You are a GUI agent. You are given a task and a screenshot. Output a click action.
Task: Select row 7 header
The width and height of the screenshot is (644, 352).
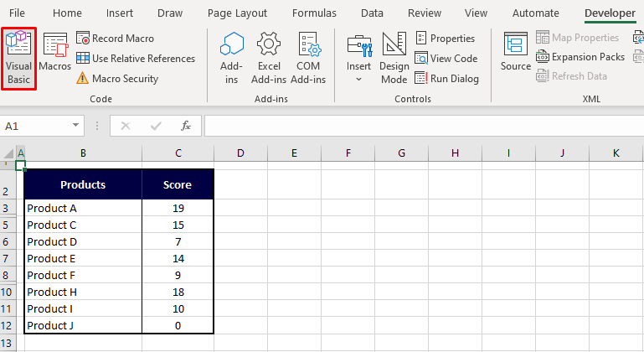pyautogui.click(x=8, y=258)
